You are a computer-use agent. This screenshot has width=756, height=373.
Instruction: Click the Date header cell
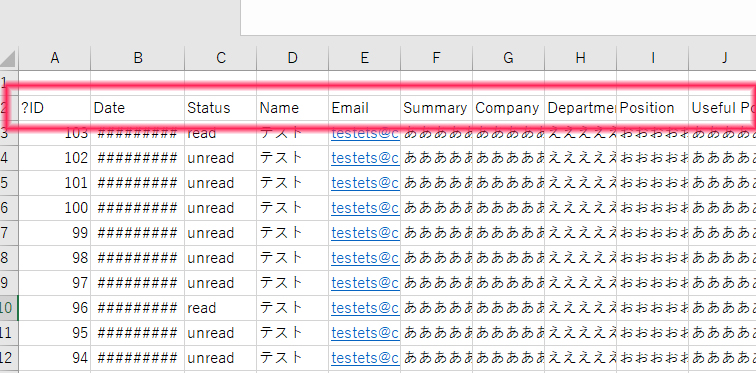(x=137, y=108)
